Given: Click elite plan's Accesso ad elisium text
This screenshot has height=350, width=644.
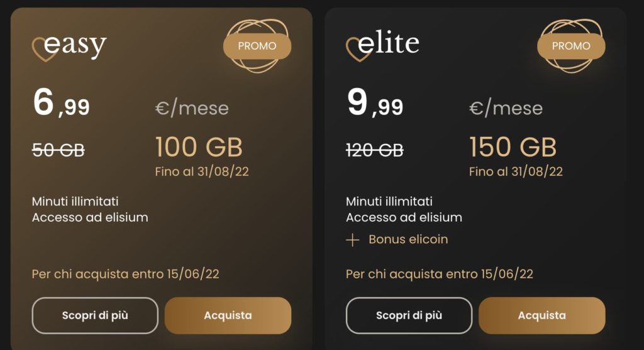Looking at the screenshot, I should tap(404, 217).
